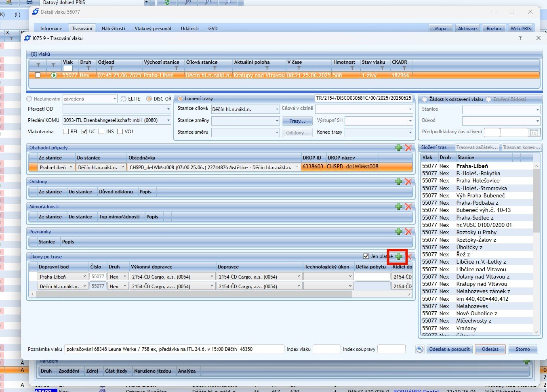Open calendar picker for Předpokládaný čas oživení
The image size is (547, 392).
pos(534,132)
